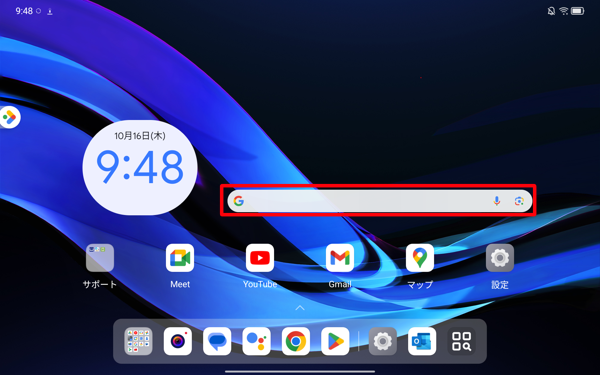Screen dimensions: 600x375
Task: Tap the muted notification bell status icon
Action: tap(551, 11)
